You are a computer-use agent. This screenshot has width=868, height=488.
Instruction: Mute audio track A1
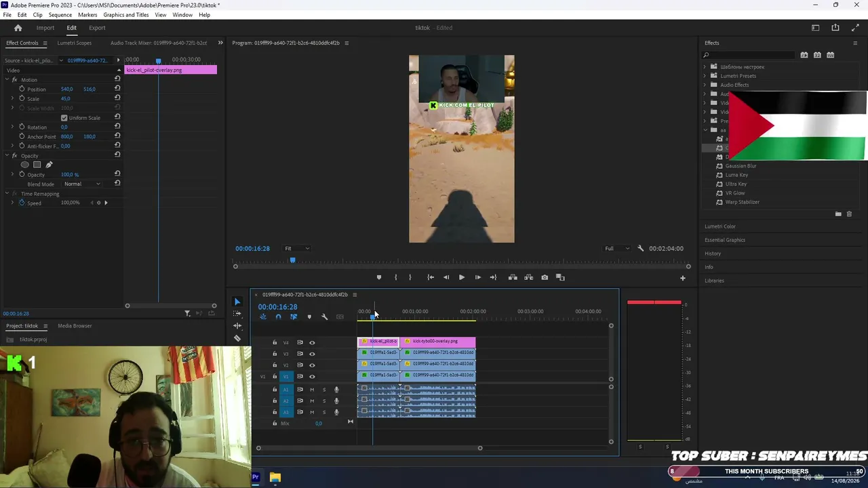(x=312, y=390)
